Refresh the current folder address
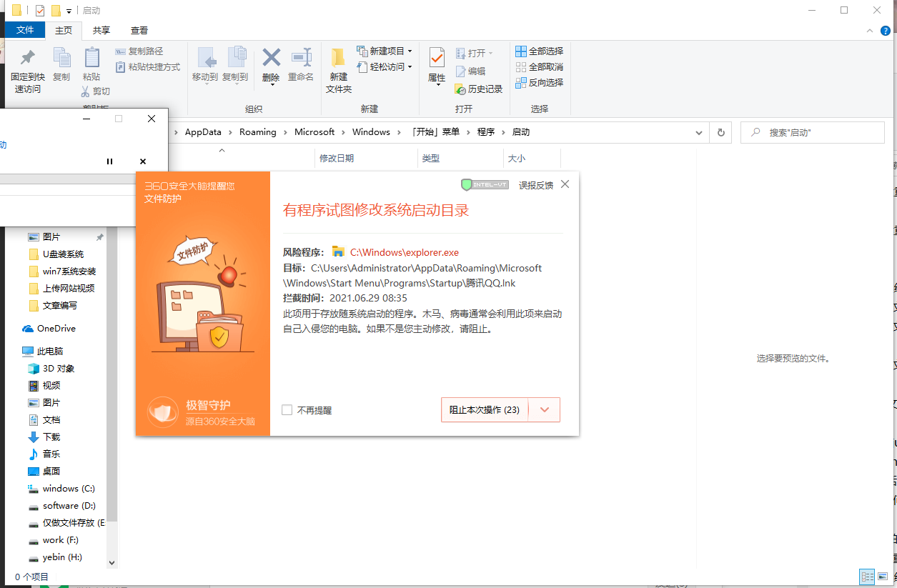 click(x=720, y=132)
